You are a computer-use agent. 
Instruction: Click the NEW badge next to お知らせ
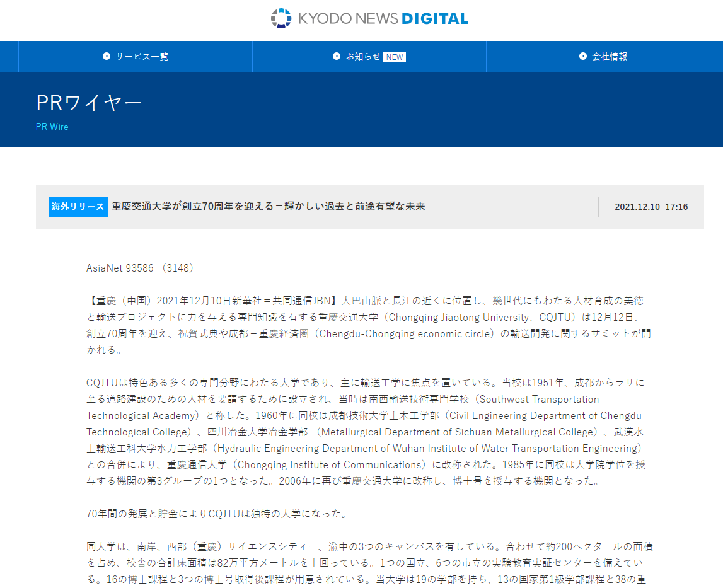coord(395,57)
